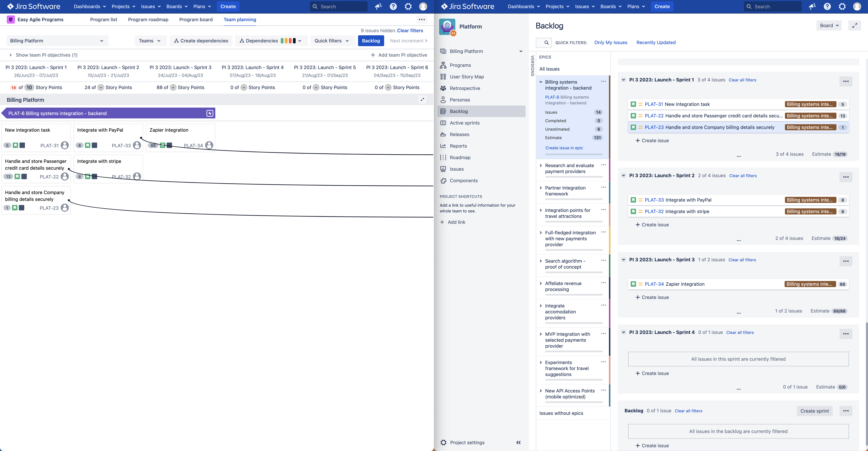Toggle the VERSIONS panel
The height and width of the screenshot is (451, 868).
[x=532, y=66]
